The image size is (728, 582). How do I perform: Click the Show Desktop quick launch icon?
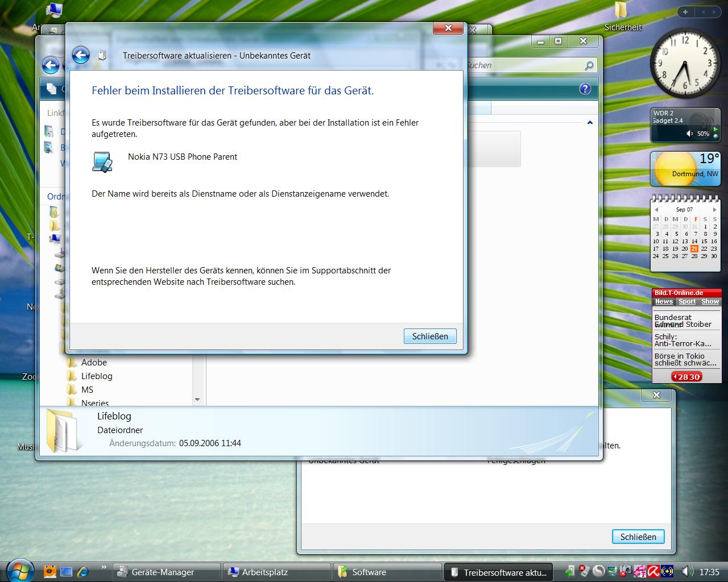67,572
